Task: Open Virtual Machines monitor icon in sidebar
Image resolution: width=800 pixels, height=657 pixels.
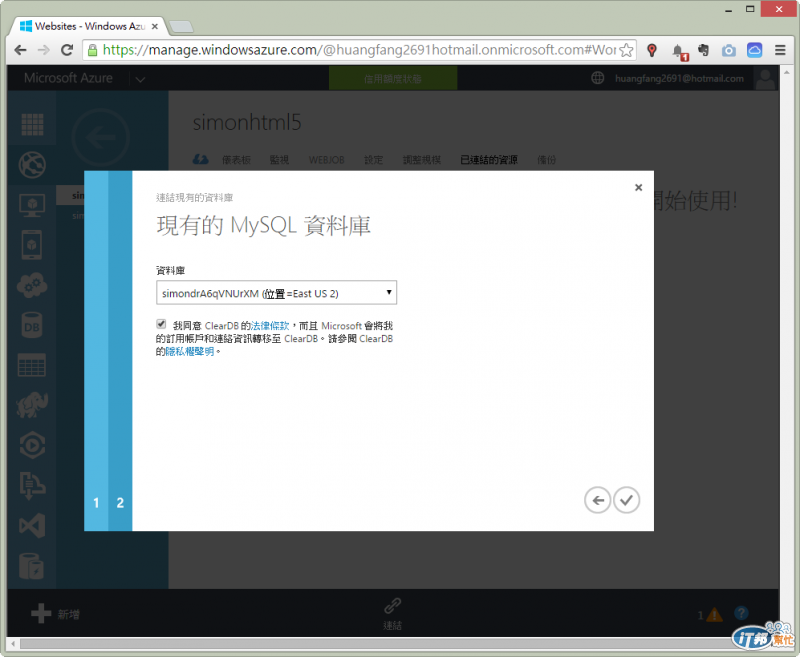Action: (32, 205)
